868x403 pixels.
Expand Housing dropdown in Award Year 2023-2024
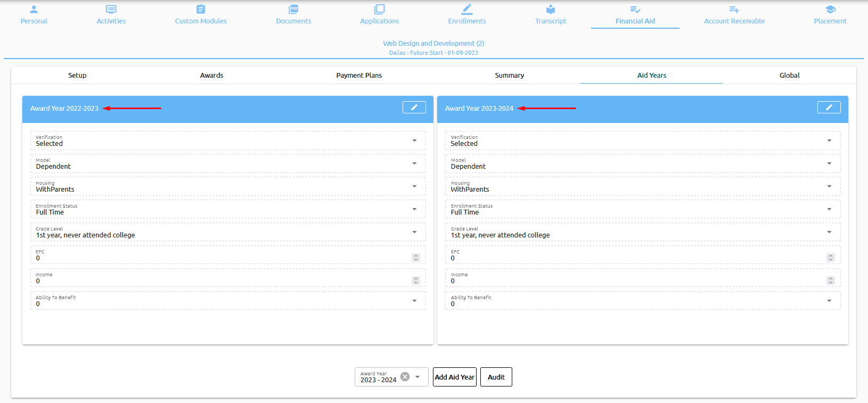[829, 186]
